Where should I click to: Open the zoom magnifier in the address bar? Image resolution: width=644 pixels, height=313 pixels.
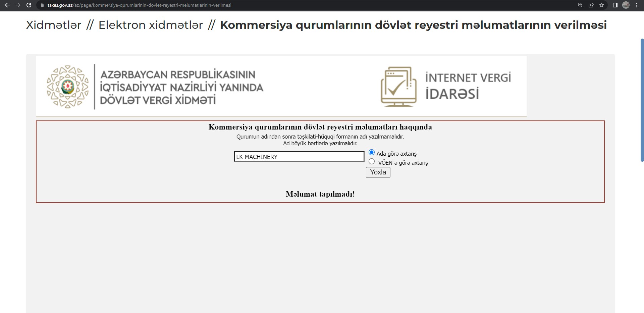(580, 5)
